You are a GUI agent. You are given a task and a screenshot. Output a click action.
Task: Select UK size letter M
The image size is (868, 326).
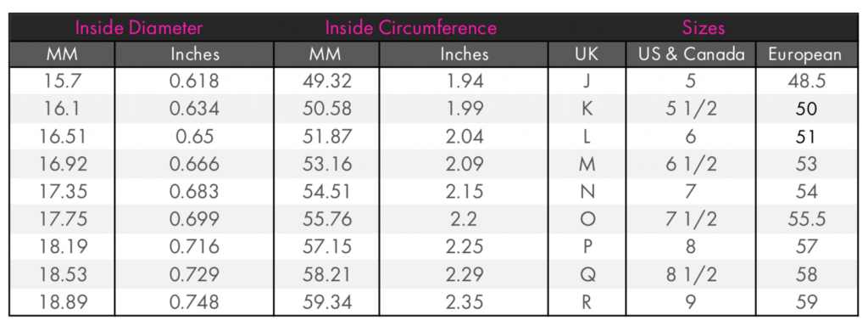(x=587, y=164)
